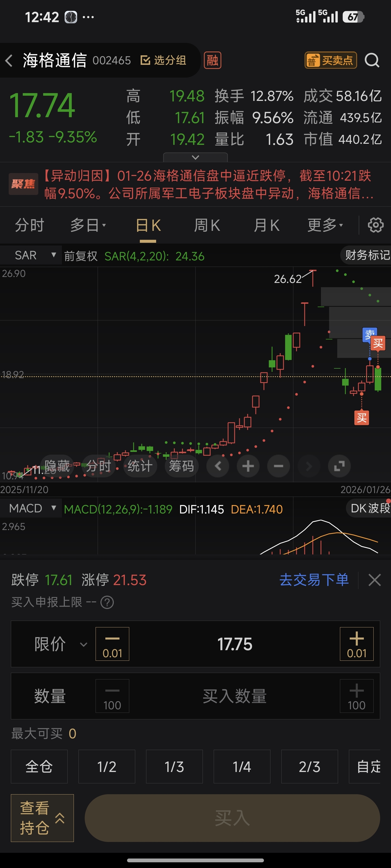Tap the current price 17.74
391x868 pixels.
point(42,106)
